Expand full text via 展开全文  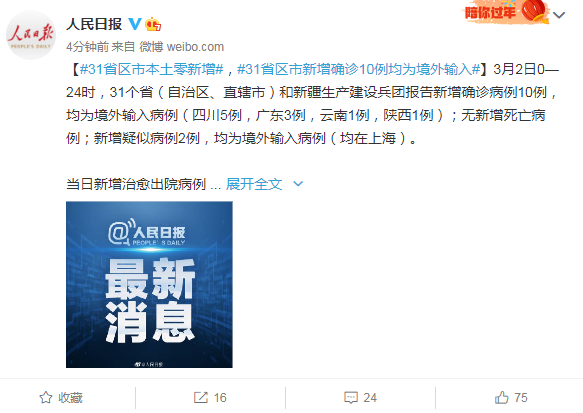[x=254, y=184]
